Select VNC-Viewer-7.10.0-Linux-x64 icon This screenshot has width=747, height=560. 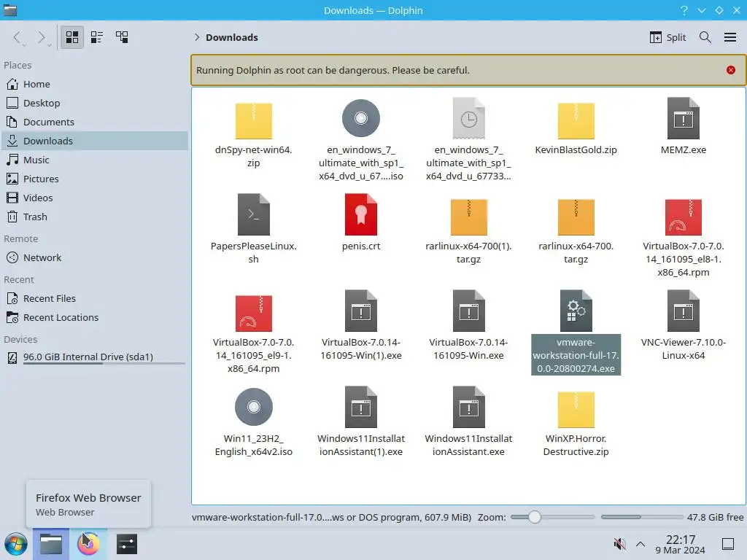tap(683, 311)
